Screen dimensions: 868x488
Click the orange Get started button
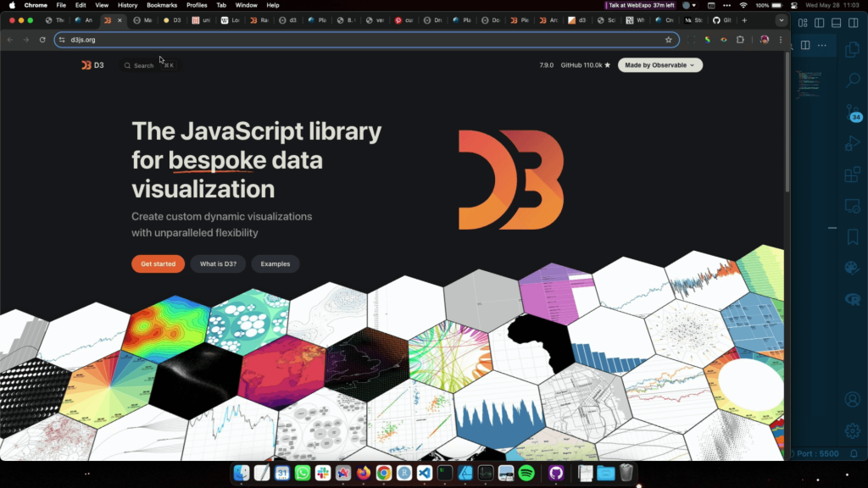(x=158, y=264)
